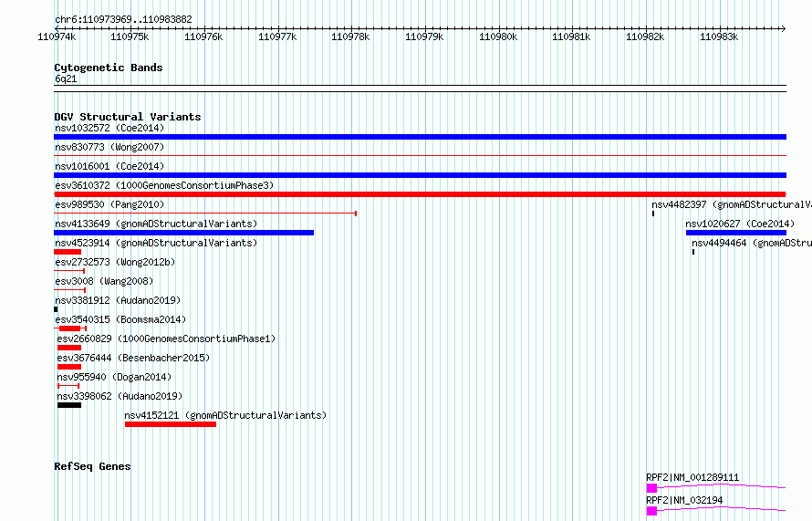The height and width of the screenshot is (521, 812).
Task: Click the nsv1016001 (Coe2014) label
Action: 109,166
